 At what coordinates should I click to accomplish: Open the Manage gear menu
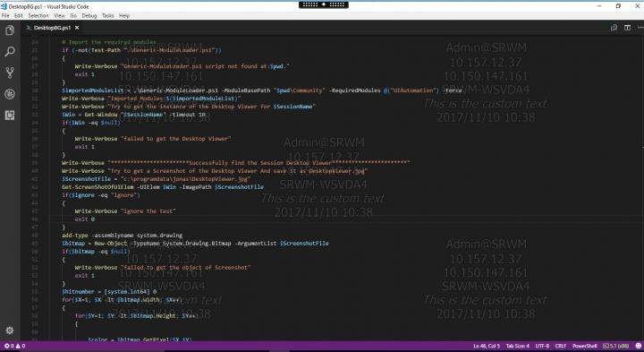10,331
